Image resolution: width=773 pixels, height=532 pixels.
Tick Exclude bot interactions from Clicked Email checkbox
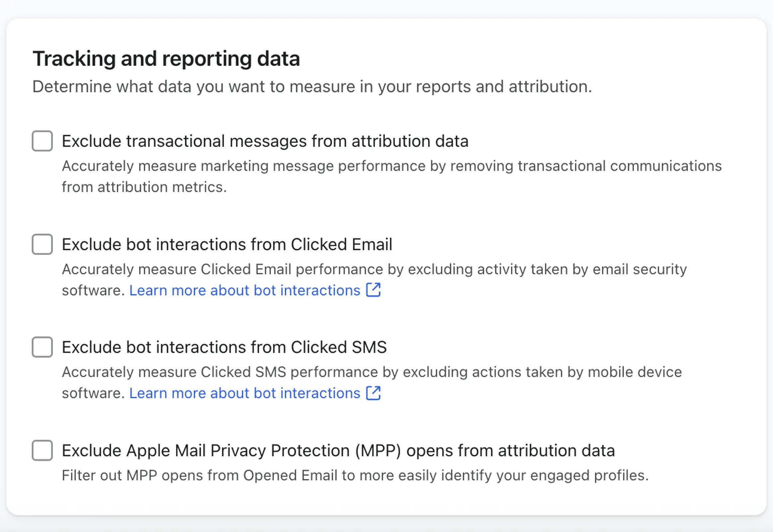[x=42, y=244]
